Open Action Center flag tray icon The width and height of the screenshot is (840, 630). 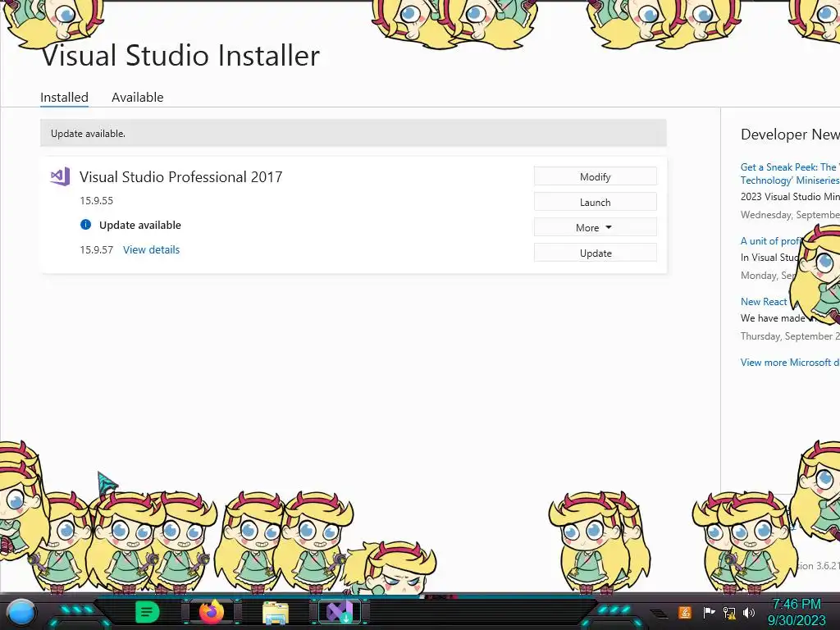tap(709, 612)
